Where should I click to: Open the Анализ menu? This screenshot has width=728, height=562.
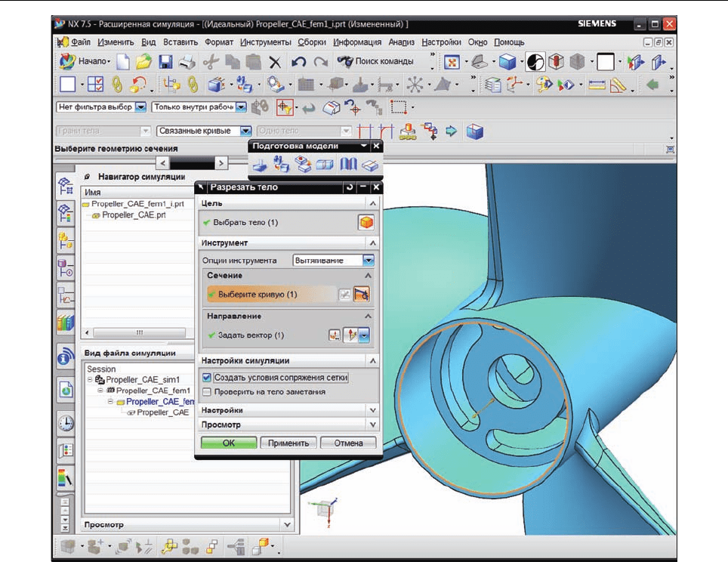coord(401,42)
